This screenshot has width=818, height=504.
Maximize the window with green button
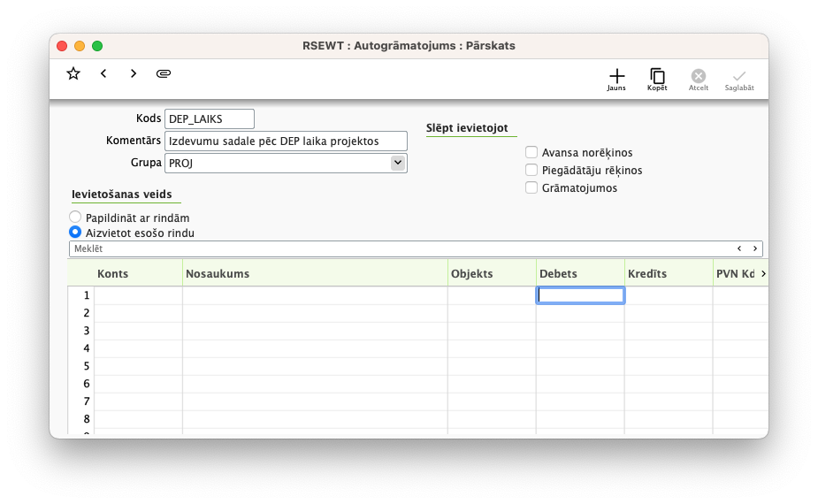[97, 46]
